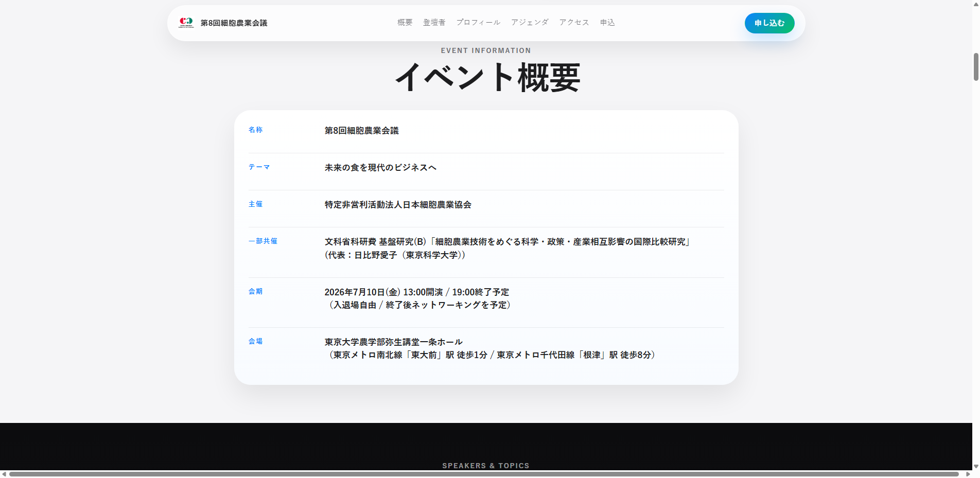Click 特定非営利活動法人日本細胞農業協会 text
This screenshot has width=980, height=478.
(x=398, y=205)
